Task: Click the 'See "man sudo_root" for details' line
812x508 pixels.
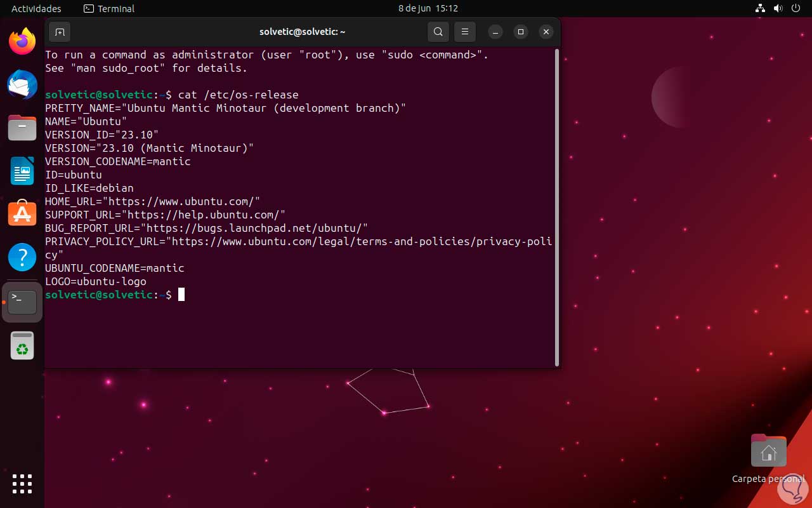Action: pyautogui.click(x=147, y=68)
